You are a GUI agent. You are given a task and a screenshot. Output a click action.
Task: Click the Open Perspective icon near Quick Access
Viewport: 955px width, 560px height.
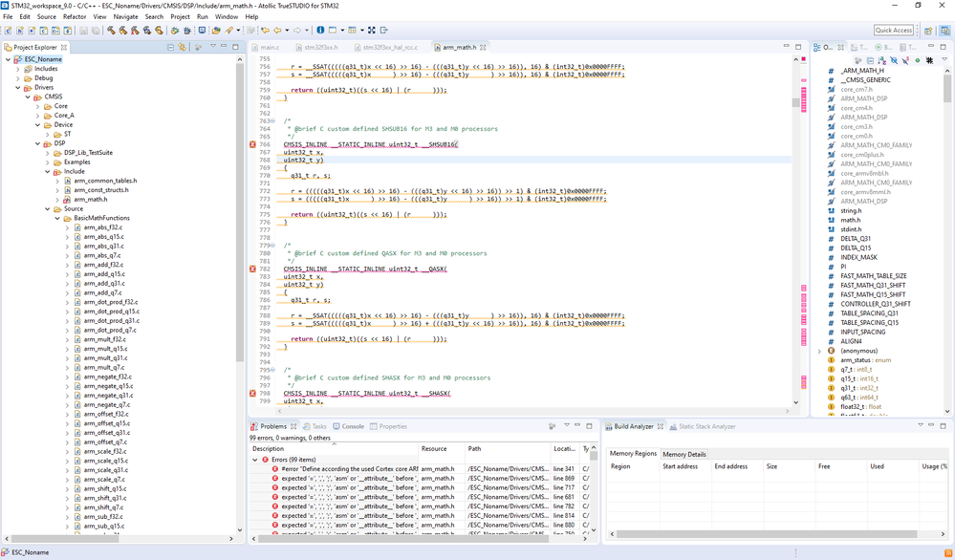[x=927, y=31]
